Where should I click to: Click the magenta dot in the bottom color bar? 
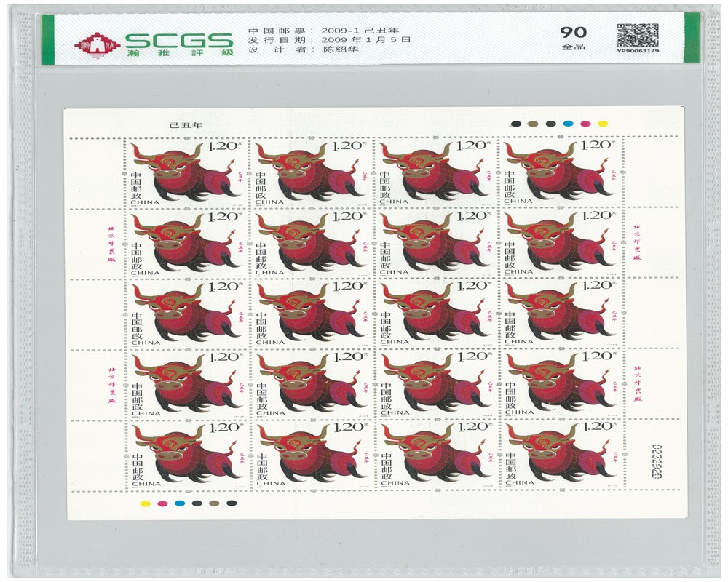(162, 503)
